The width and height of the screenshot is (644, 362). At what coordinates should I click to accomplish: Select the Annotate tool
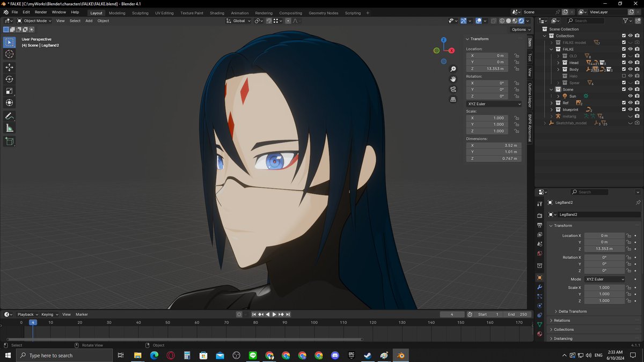pos(10,116)
